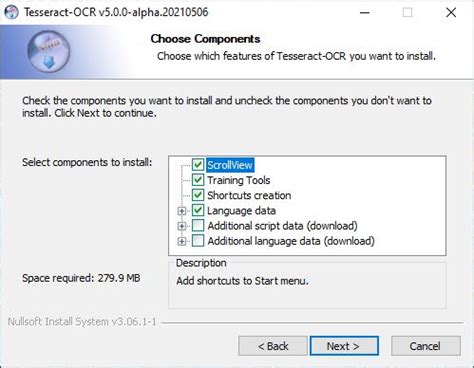The image size is (474, 368).
Task: Go to the next installer step
Action: 344,346
